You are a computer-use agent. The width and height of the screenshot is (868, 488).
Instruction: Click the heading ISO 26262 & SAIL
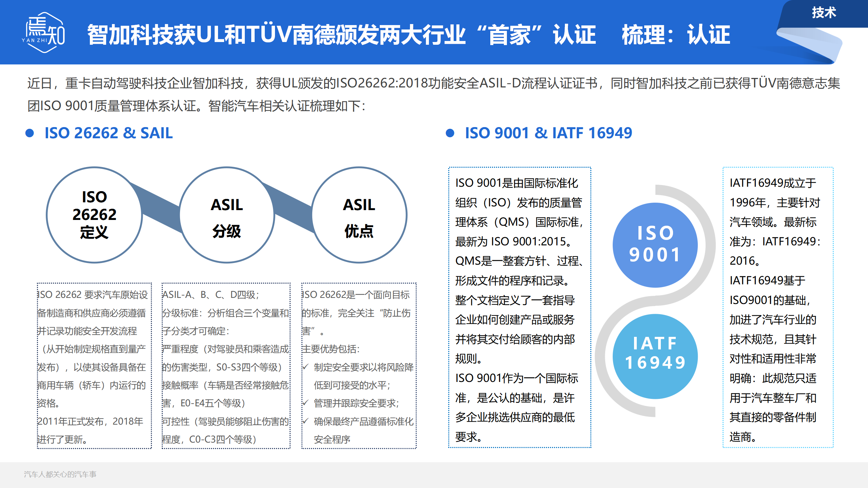point(108,133)
